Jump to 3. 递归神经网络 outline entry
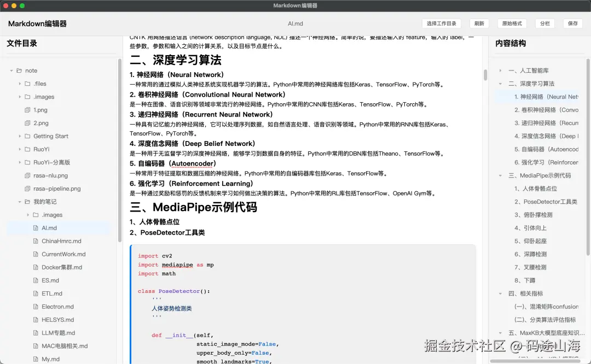This screenshot has width=591, height=364. pyautogui.click(x=546, y=123)
